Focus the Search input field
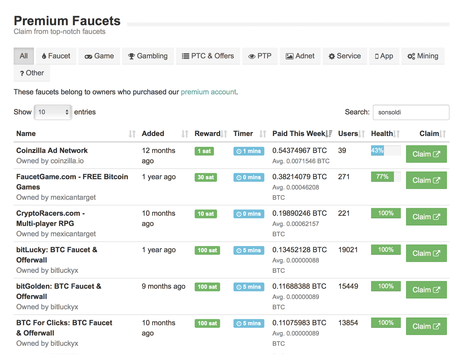The image size is (459, 362). tap(411, 112)
